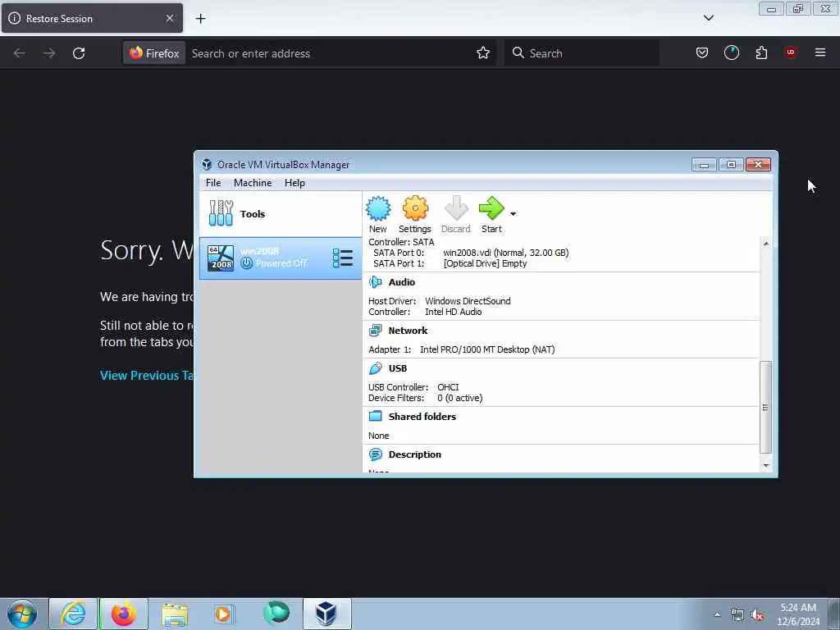Viewport: 840px width, 630px height.
Task: Open Firefox hamburger application menu
Action: (x=820, y=52)
